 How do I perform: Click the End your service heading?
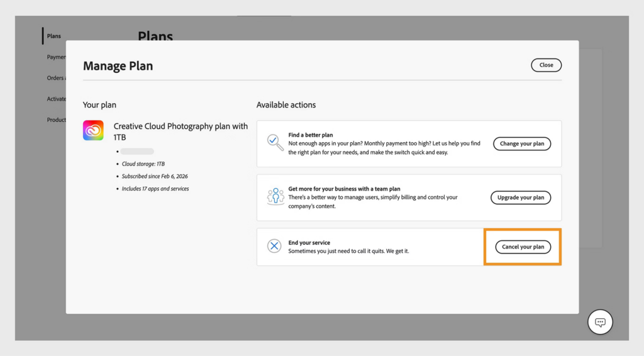pyautogui.click(x=309, y=243)
